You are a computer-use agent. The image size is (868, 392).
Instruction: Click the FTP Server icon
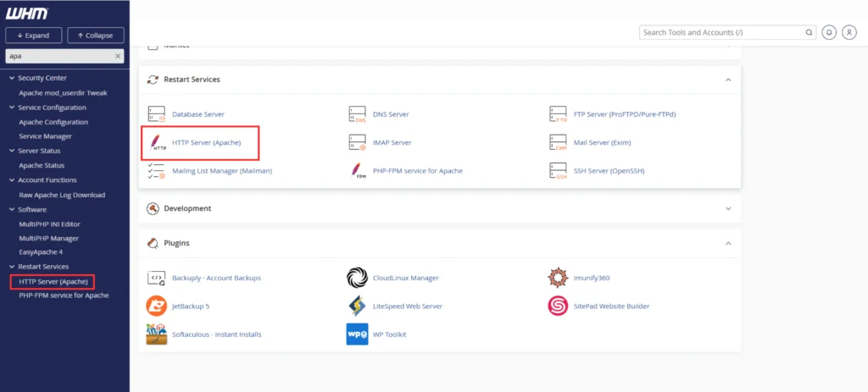pos(558,114)
